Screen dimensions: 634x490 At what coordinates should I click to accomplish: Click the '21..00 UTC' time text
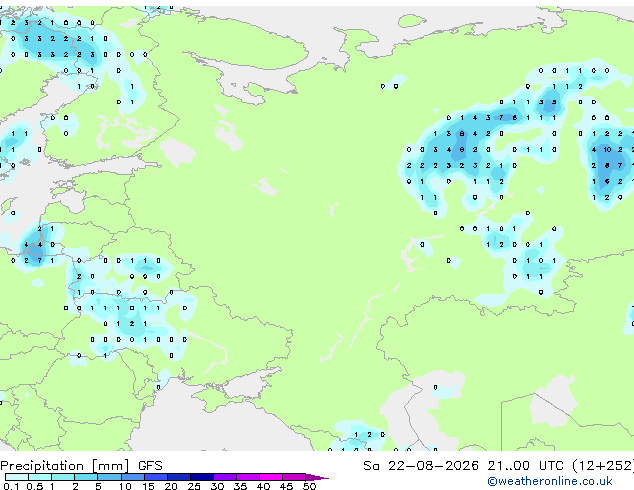[525, 466]
